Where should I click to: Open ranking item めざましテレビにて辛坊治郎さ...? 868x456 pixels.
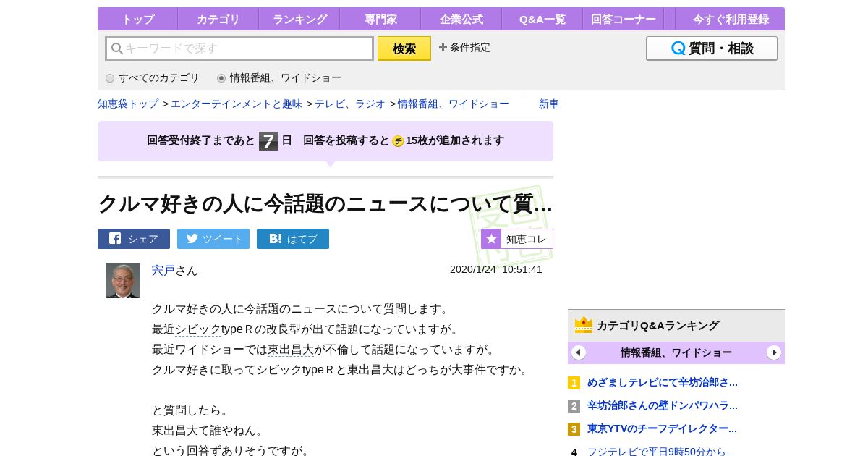663,382
